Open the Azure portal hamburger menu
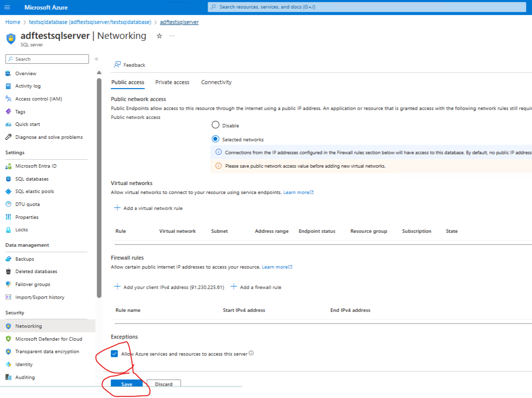The width and height of the screenshot is (532, 398). tap(7, 7)
